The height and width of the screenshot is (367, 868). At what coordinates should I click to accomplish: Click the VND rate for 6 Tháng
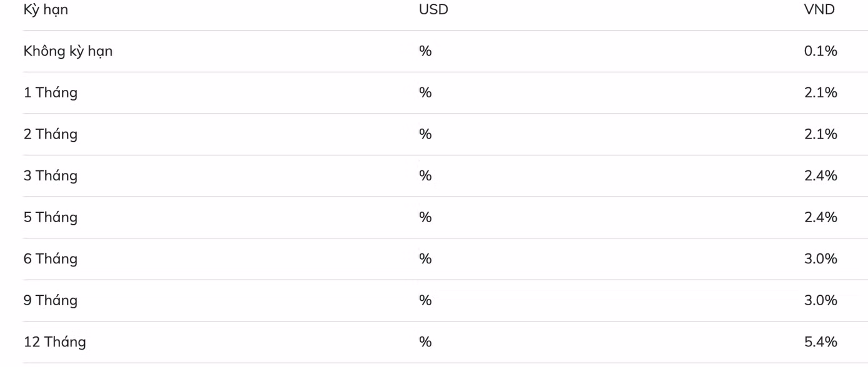[x=821, y=259]
